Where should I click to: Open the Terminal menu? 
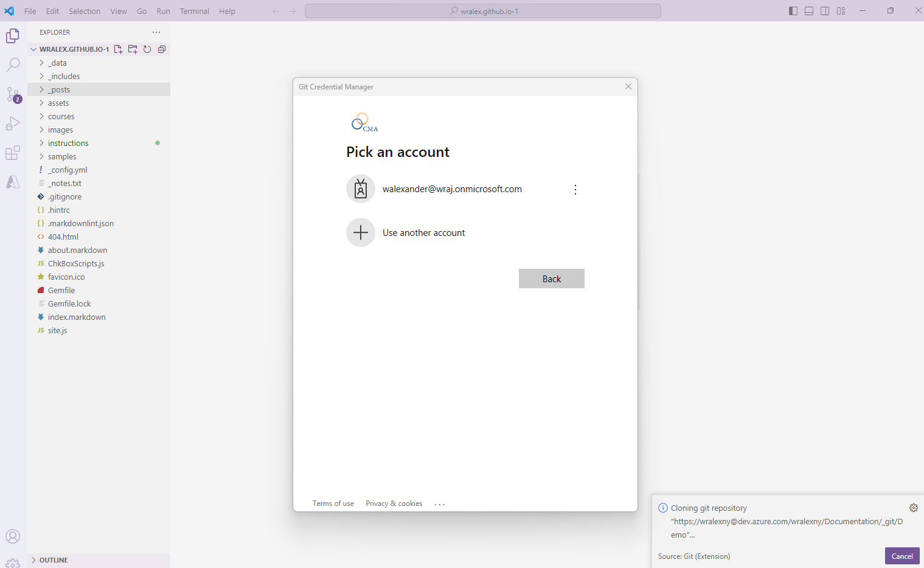[195, 11]
